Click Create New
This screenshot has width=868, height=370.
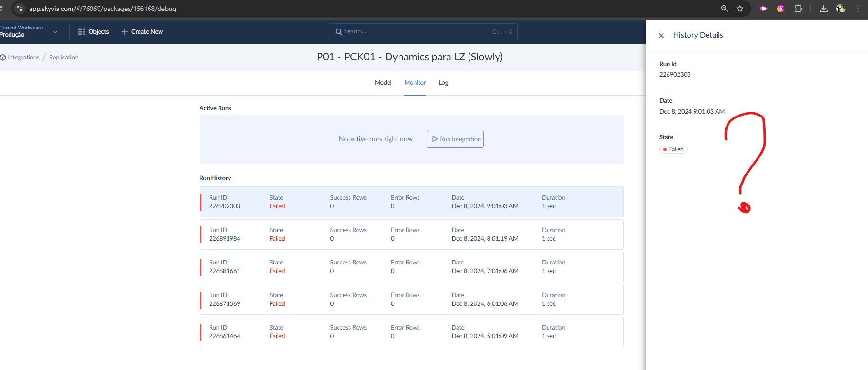coord(142,32)
